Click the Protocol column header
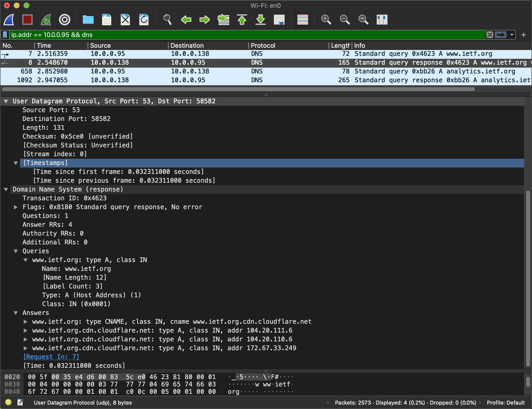Viewport: 532px width, 409px height. tap(263, 46)
